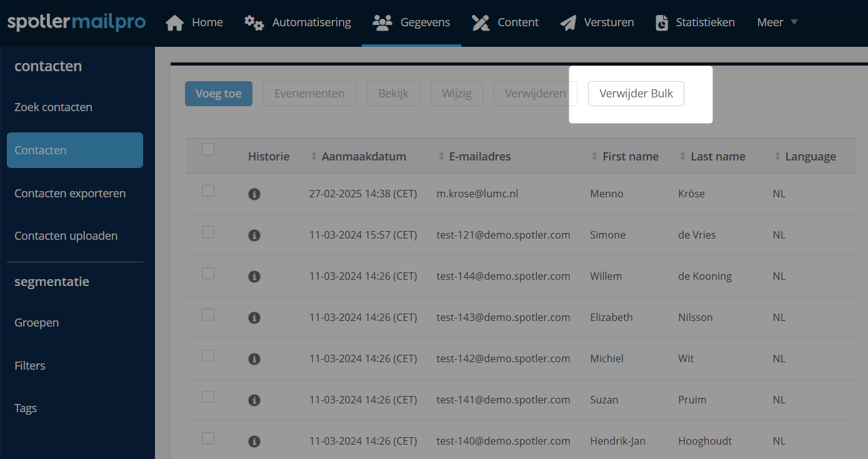Screen dimensions: 868x459
Task: Check the box for test-121@demo.spotler.com
Action: click(208, 232)
